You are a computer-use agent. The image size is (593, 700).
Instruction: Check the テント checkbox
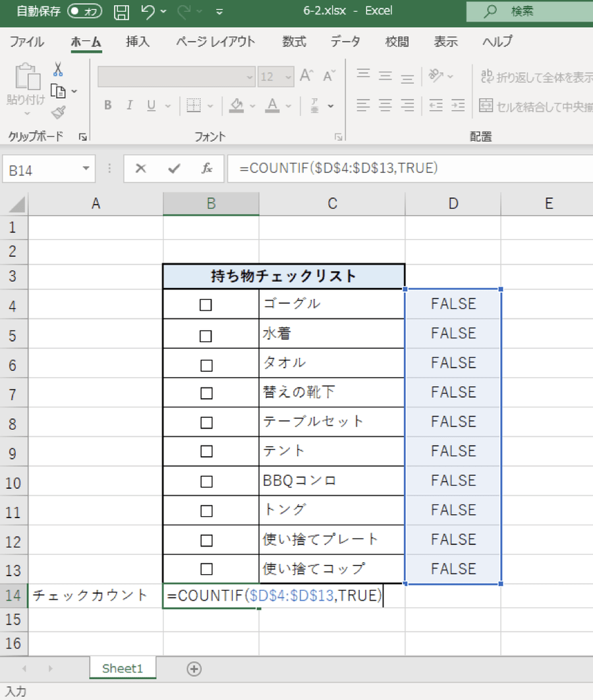click(206, 452)
